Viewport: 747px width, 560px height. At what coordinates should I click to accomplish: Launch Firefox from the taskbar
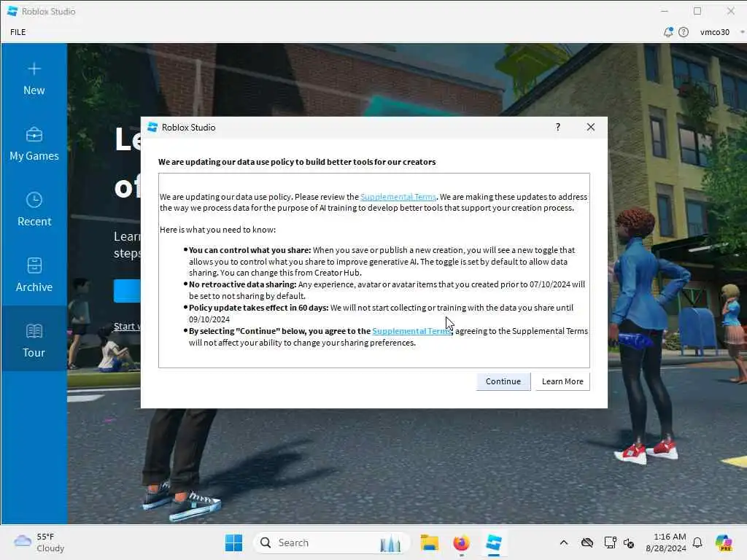pos(461,542)
